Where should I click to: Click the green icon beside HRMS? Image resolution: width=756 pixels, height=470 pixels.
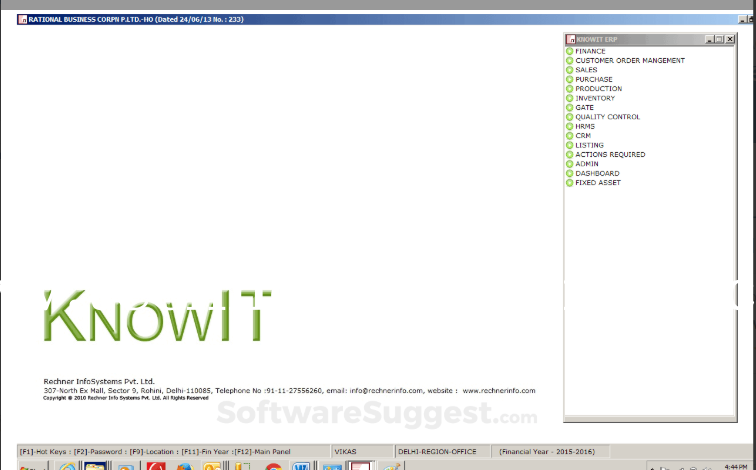coord(569,126)
